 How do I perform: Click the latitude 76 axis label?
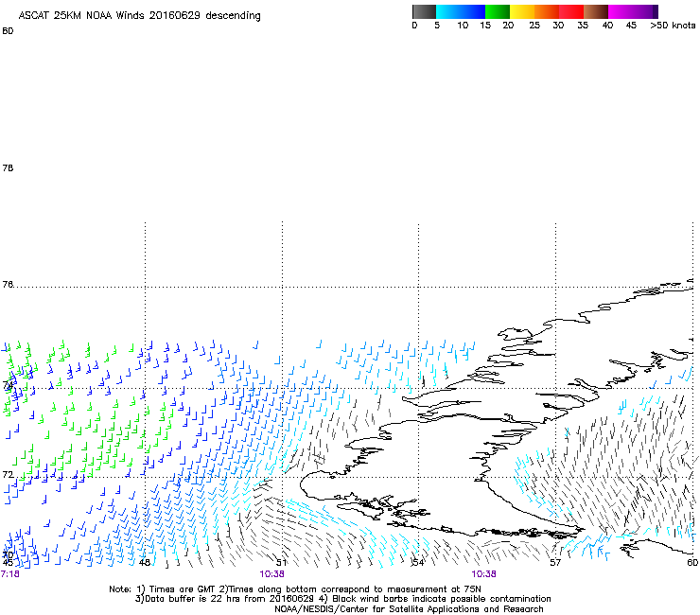tap(8, 285)
